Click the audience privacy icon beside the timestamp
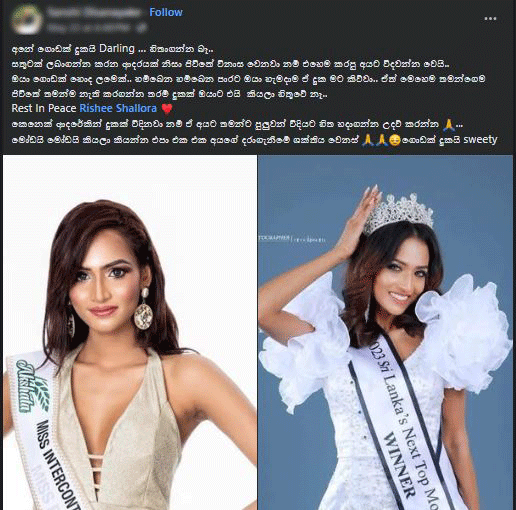 point(142,28)
